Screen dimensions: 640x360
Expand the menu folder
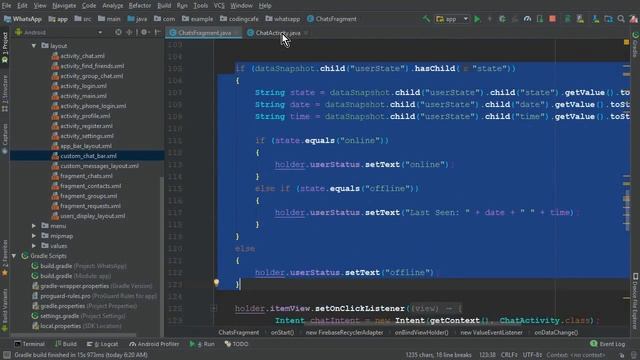coord(34,226)
